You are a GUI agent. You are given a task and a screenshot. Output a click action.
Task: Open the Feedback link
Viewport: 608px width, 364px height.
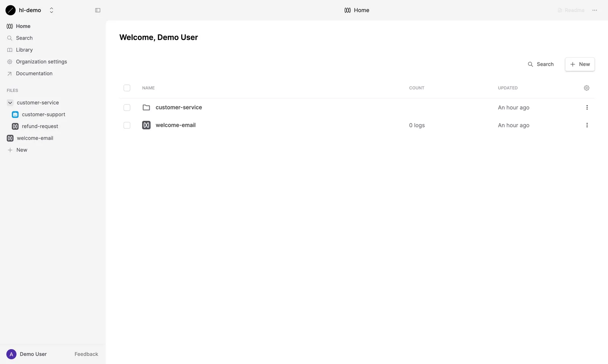[x=86, y=354]
